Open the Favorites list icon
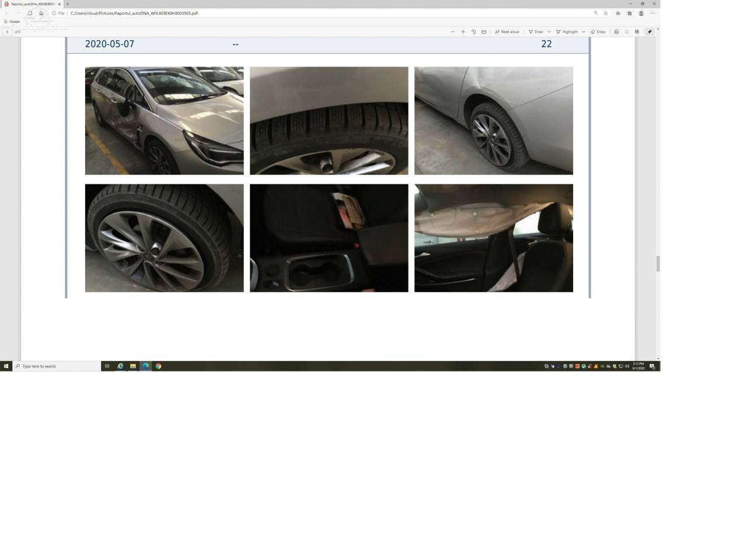The image size is (747, 560). tap(618, 13)
